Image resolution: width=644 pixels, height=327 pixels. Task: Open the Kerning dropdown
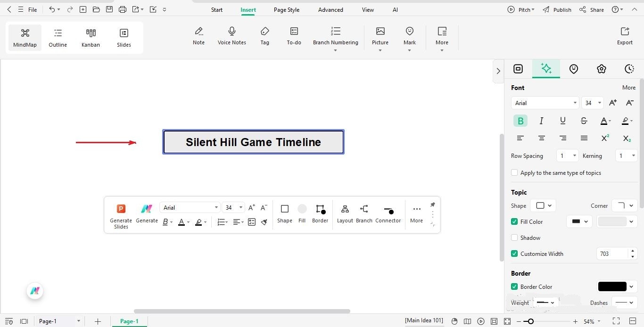[x=627, y=155]
